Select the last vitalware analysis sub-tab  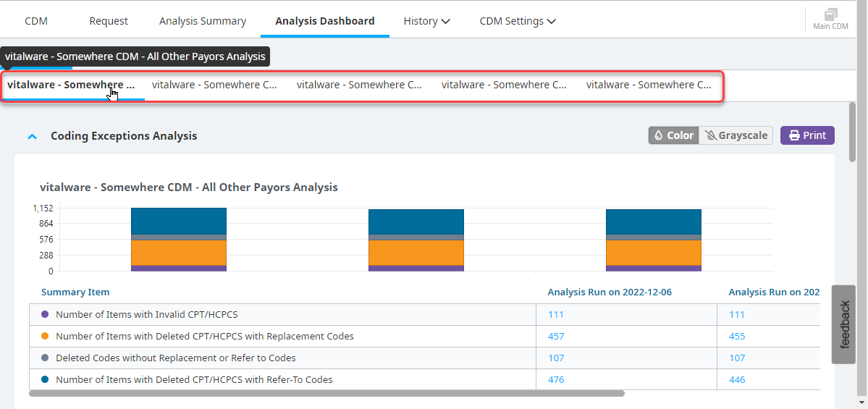(x=649, y=85)
